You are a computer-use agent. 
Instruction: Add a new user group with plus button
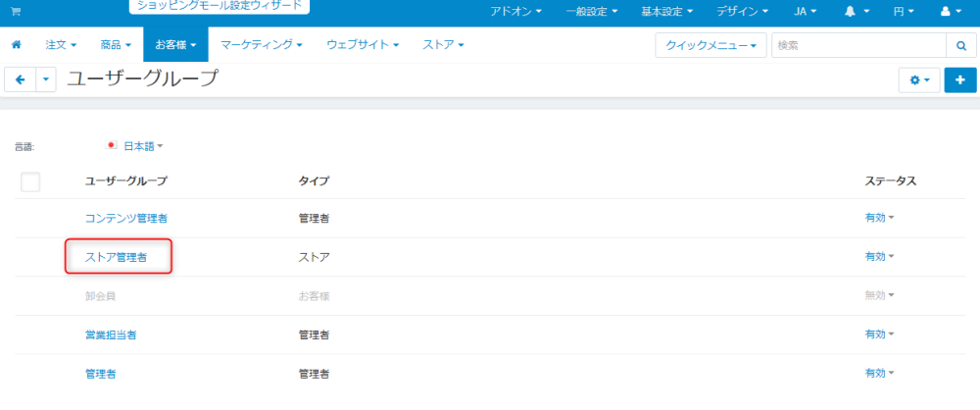(x=960, y=80)
